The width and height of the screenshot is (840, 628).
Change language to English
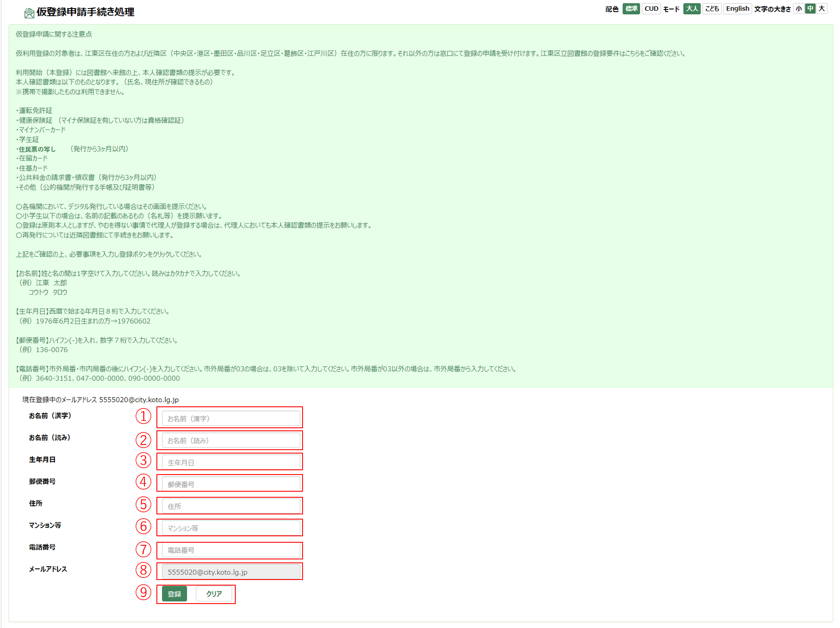pos(737,9)
